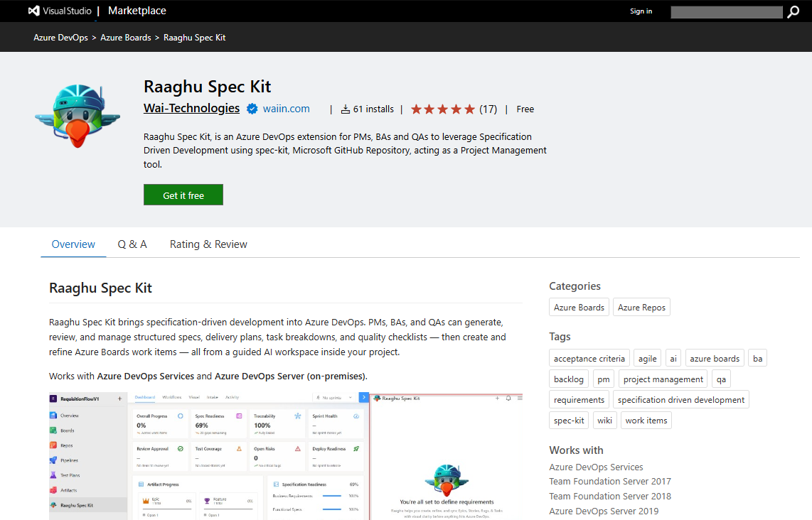This screenshot has height=520, width=812.
Task: Click Team Foundation Server 2017 text
Action: click(x=610, y=482)
